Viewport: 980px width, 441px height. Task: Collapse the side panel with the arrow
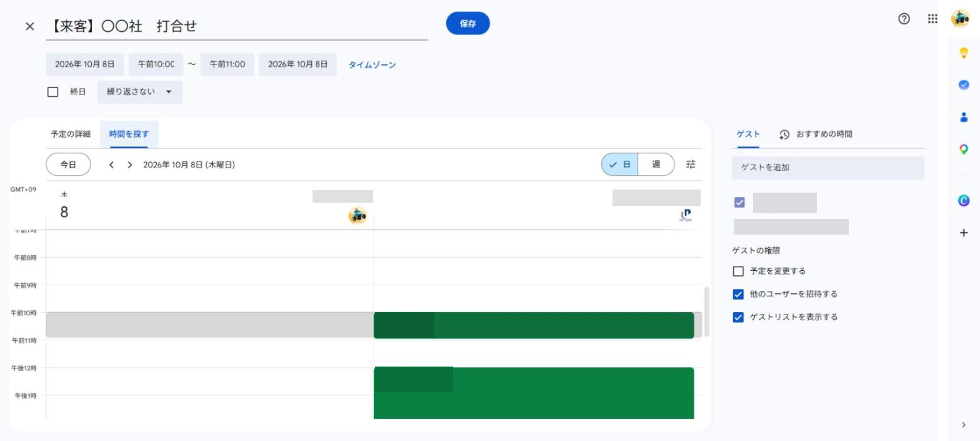pyautogui.click(x=963, y=425)
